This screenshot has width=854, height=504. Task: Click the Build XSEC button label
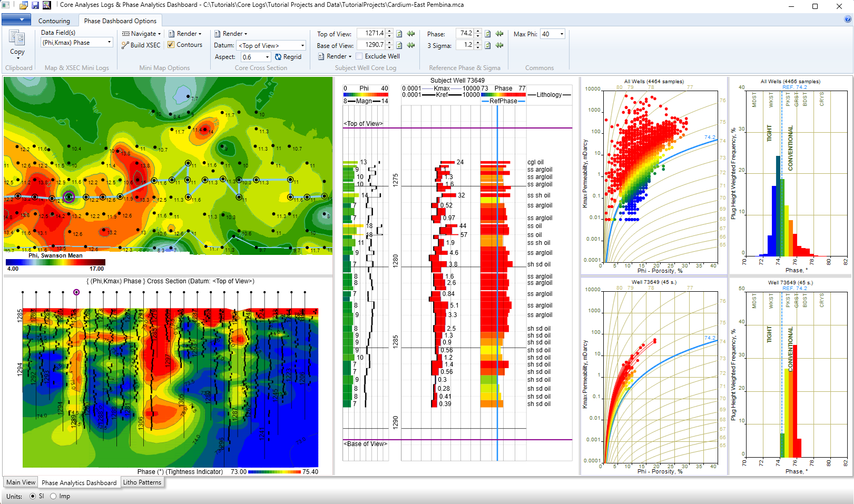click(145, 45)
